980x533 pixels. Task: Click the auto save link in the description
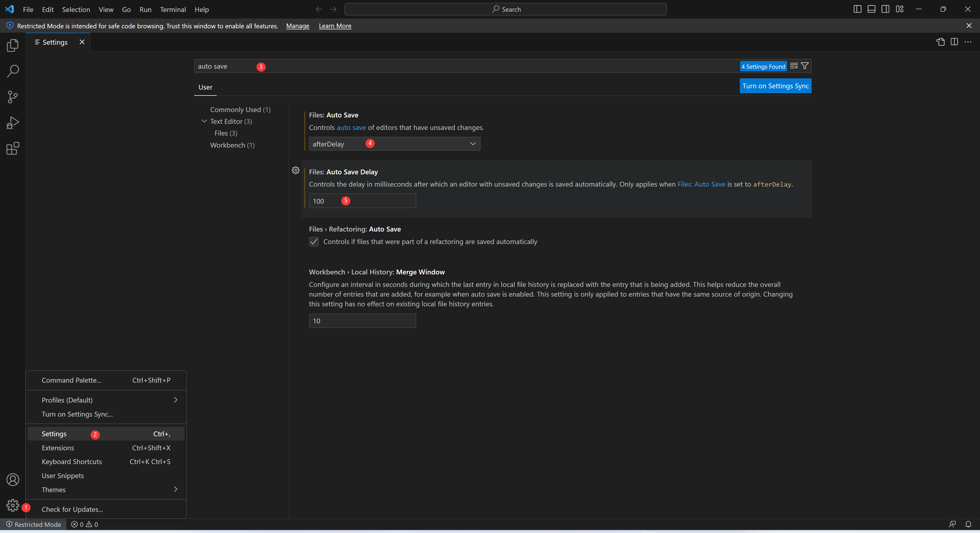(351, 127)
